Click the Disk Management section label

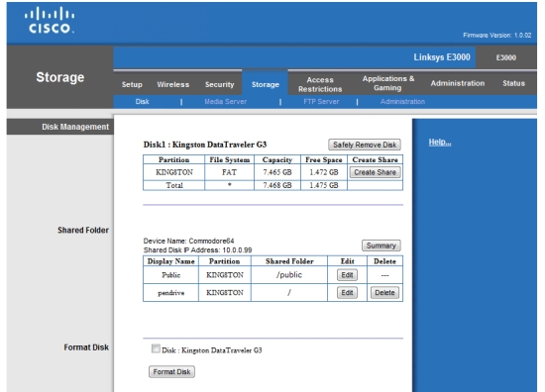75,127
